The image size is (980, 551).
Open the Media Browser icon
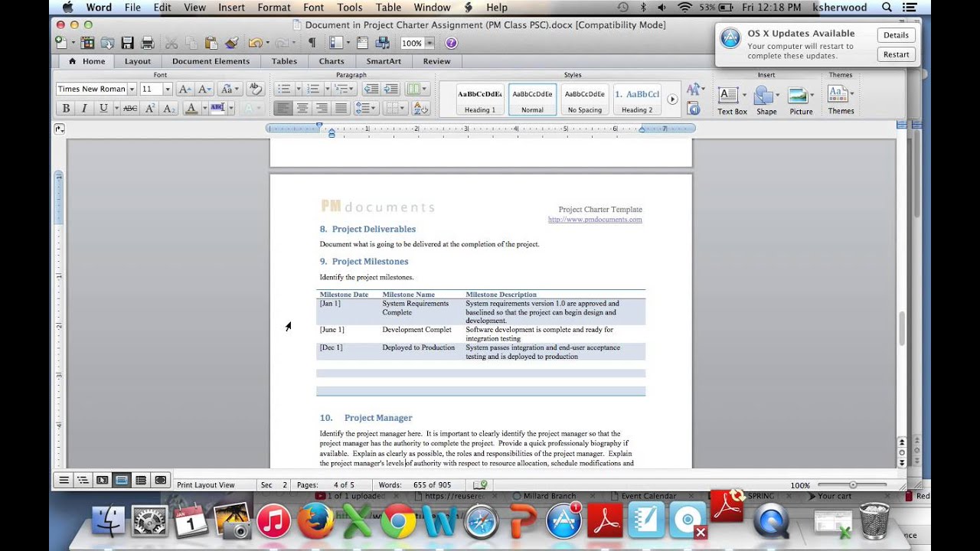coord(382,43)
